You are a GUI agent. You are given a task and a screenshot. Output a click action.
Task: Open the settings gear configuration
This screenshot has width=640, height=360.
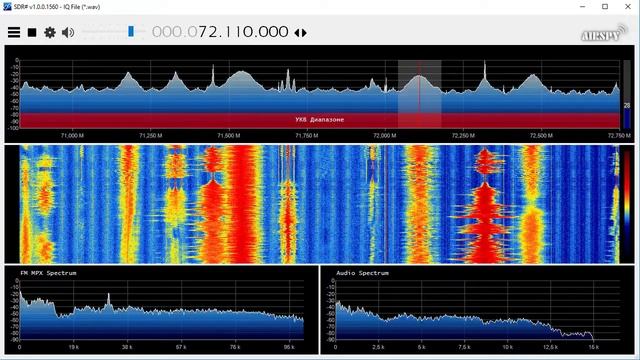pyautogui.click(x=50, y=32)
